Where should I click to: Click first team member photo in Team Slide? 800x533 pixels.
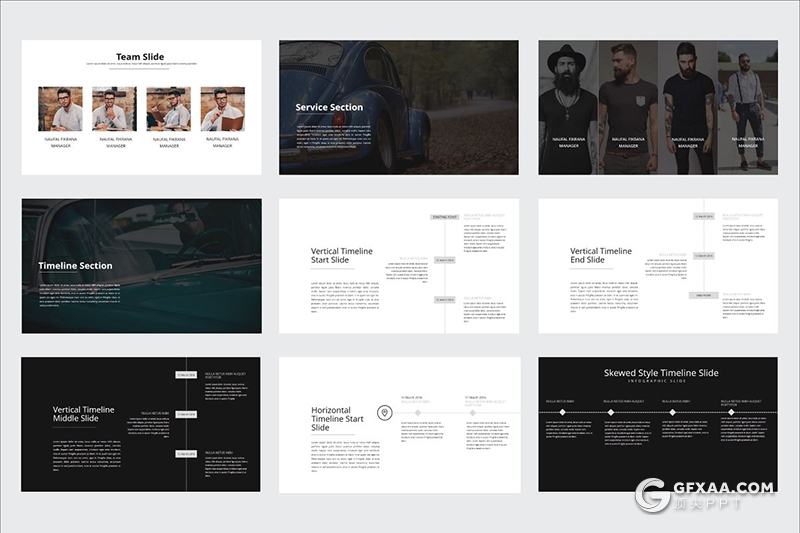60,109
